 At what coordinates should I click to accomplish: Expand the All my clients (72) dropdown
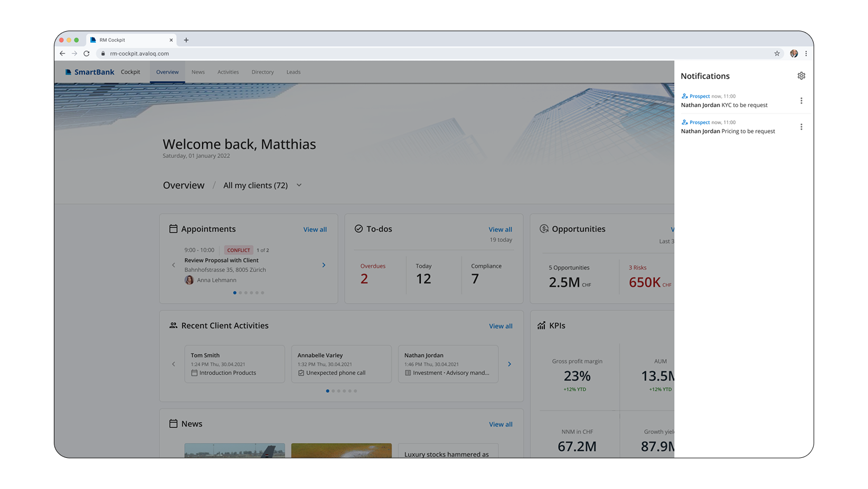262,185
